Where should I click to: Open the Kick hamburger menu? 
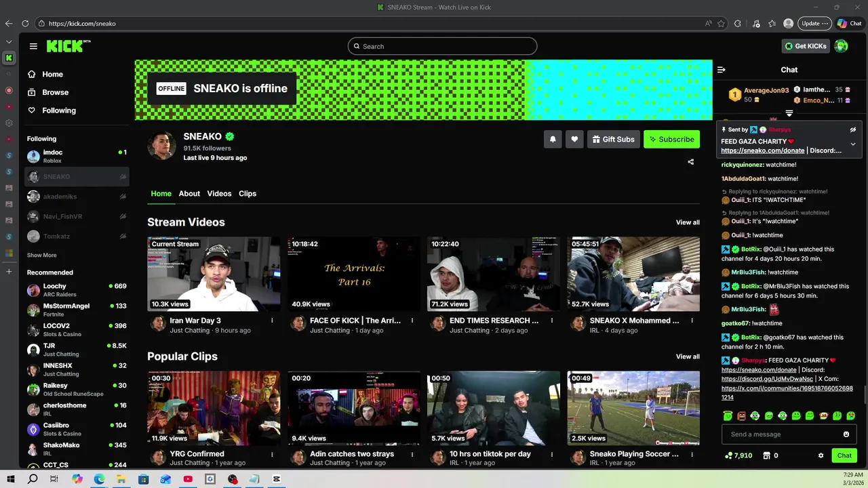tap(33, 46)
